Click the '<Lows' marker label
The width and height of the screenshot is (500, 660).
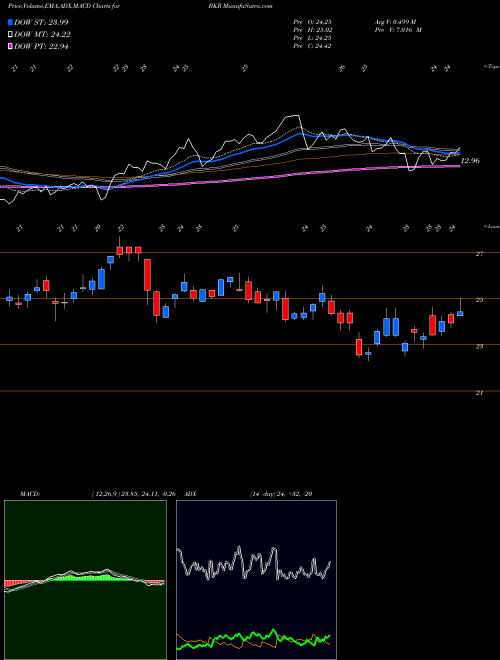coord(491,226)
